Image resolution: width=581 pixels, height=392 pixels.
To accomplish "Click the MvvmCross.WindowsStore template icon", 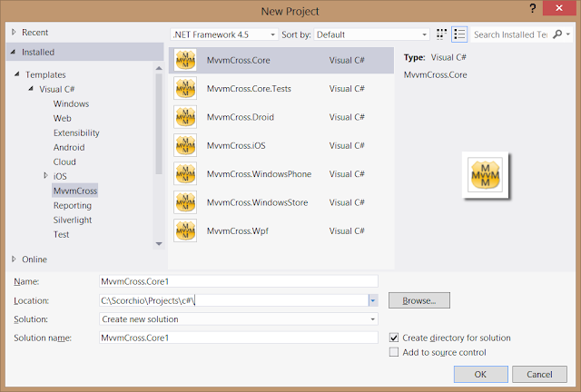I will [x=185, y=202].
